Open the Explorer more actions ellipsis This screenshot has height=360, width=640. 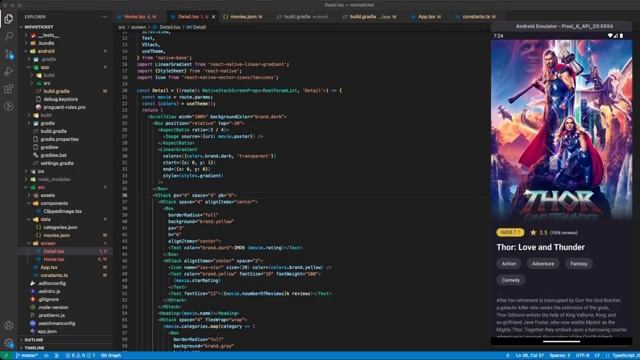pyautogui.click(x=104, y=17)
